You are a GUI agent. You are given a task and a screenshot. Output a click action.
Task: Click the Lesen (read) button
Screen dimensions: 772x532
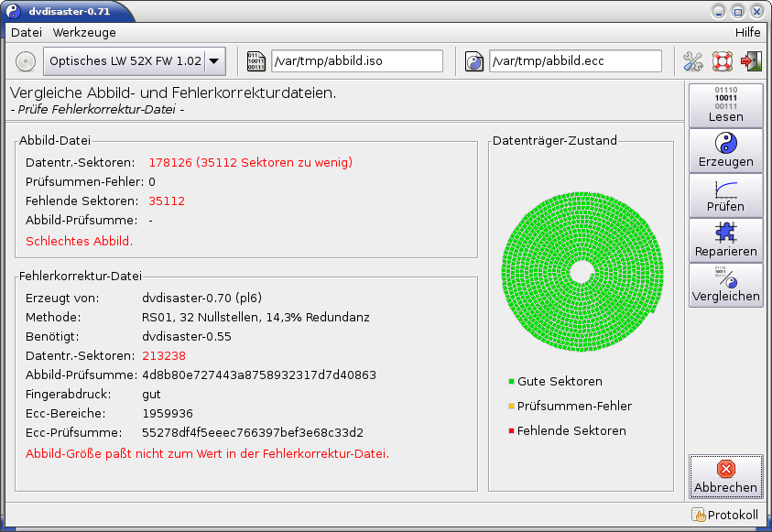[x=725, y=106]
